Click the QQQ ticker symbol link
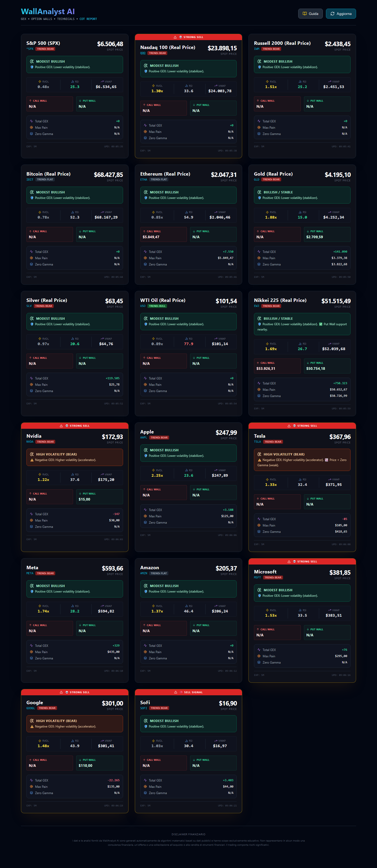 [143, 53]
